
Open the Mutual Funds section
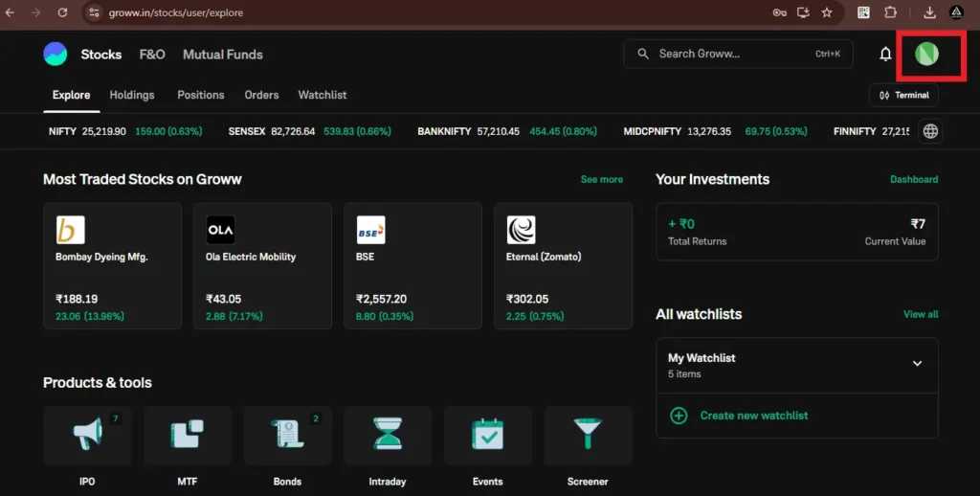[x=222, y=55]
